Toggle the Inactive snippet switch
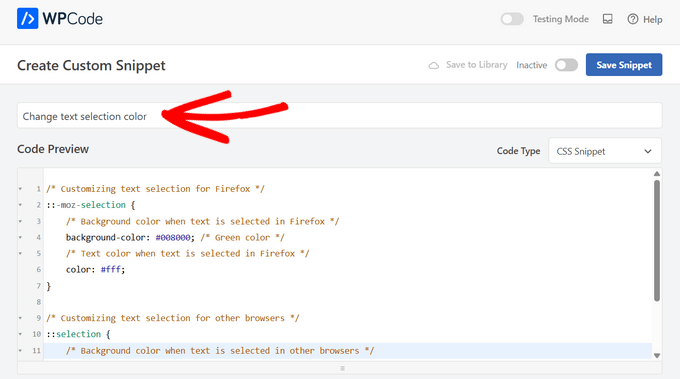 point(566,65)
